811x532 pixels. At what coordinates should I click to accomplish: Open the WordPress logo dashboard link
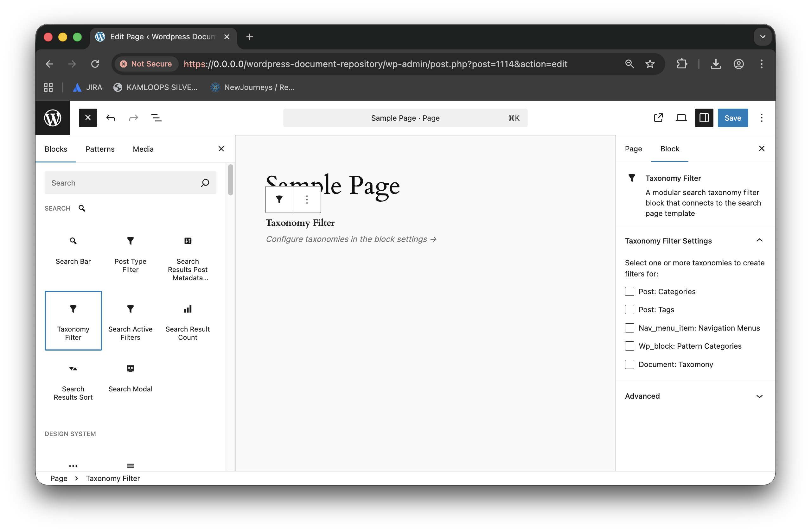click(53, 118)
